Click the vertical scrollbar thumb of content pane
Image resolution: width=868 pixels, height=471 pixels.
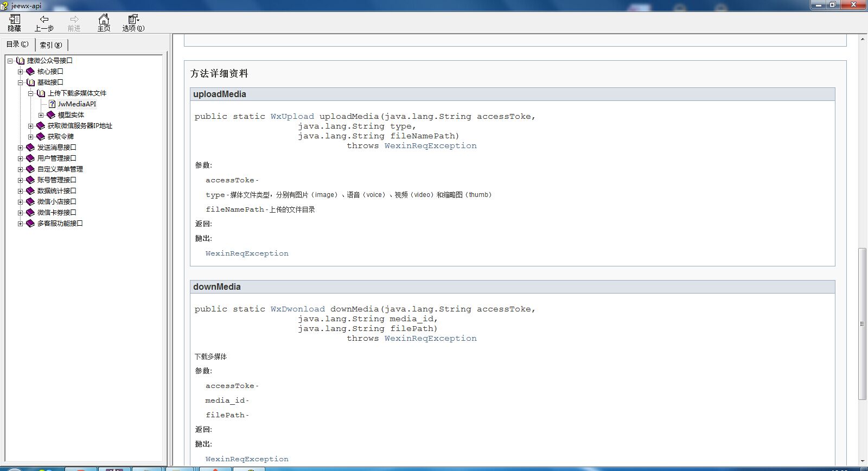pyautogui.click(x=862, y=323)
